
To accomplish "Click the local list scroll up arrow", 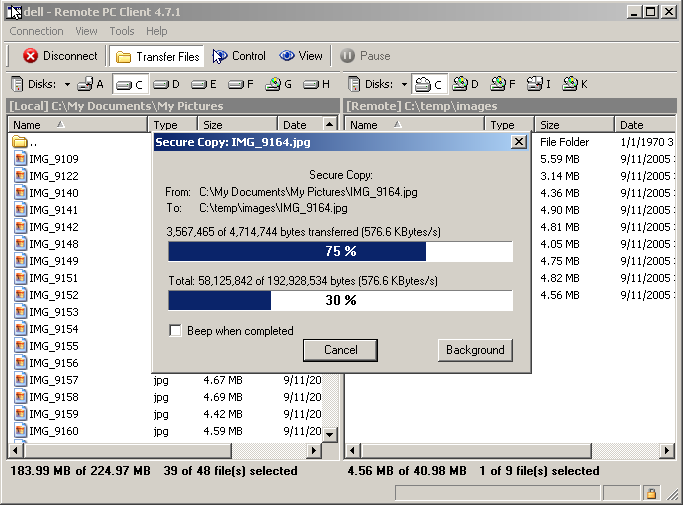I will pyautogui.click(x=330, y=125).
